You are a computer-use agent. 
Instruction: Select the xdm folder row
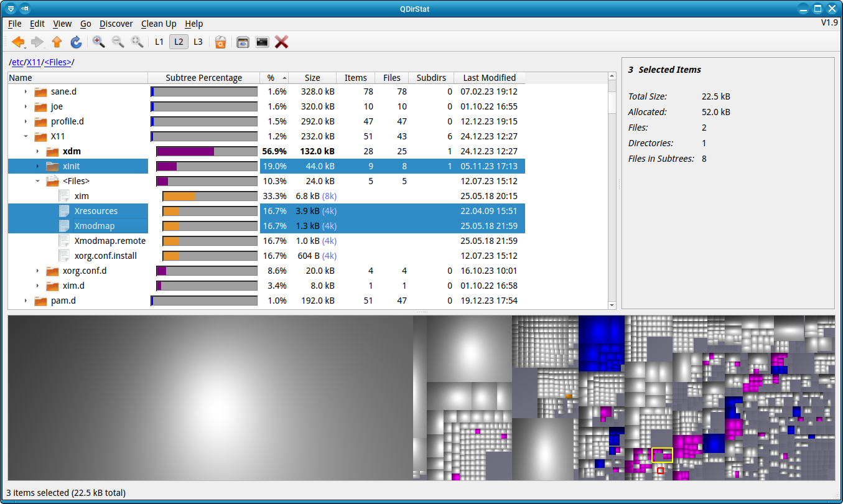point(266,151)
